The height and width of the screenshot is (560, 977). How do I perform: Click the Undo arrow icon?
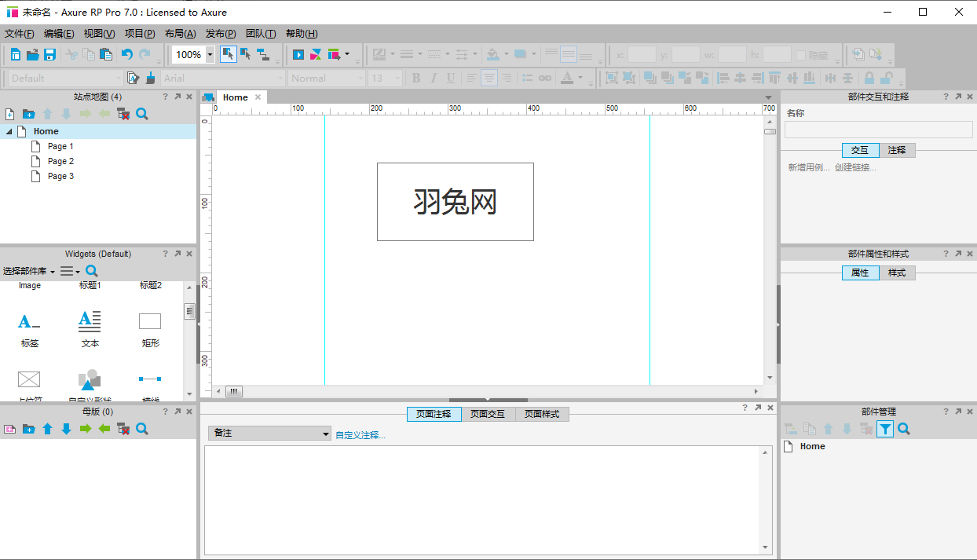click(x=126, y=54)
